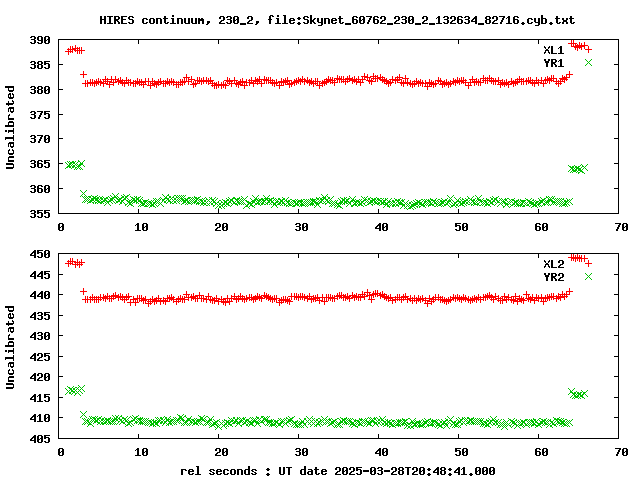Click x-axis tick 10 under the XL1/YR1 plot
Image resolution: width=640 pixels, height=480 pixels.
coord(141,227)
